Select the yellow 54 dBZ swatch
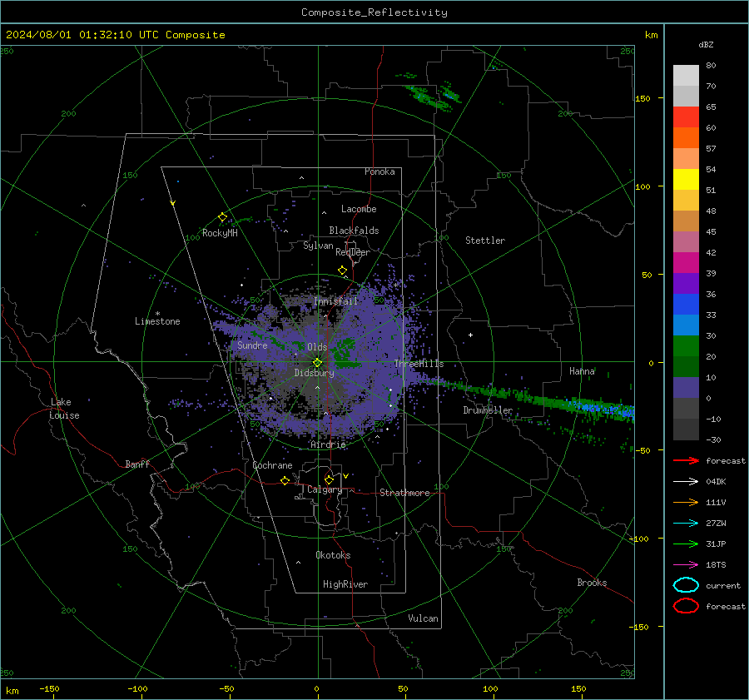 point(686,180)
